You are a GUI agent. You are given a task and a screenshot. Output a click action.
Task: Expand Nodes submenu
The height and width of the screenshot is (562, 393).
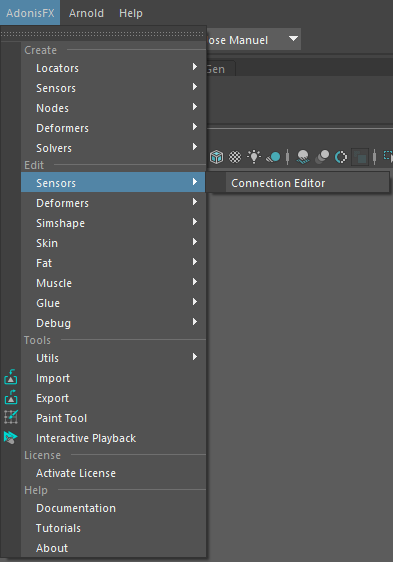pos(113,108)
